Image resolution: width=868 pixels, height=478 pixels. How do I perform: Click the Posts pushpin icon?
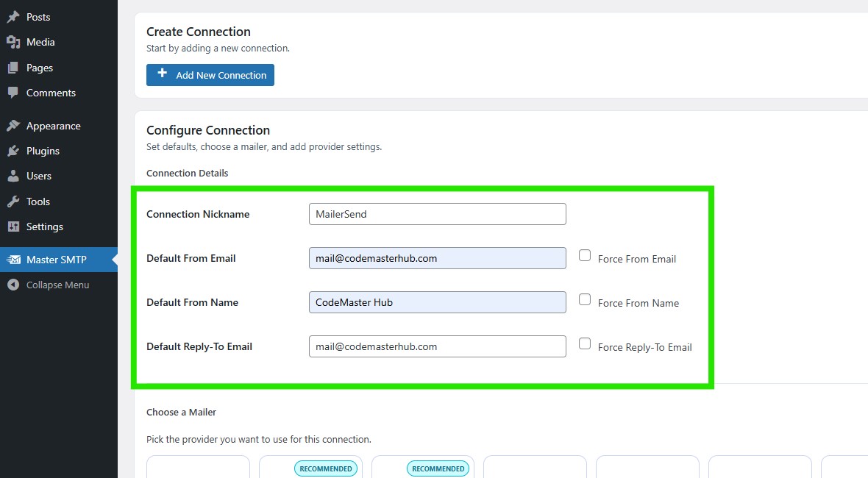pyautogui.click(x=13, y=17)
